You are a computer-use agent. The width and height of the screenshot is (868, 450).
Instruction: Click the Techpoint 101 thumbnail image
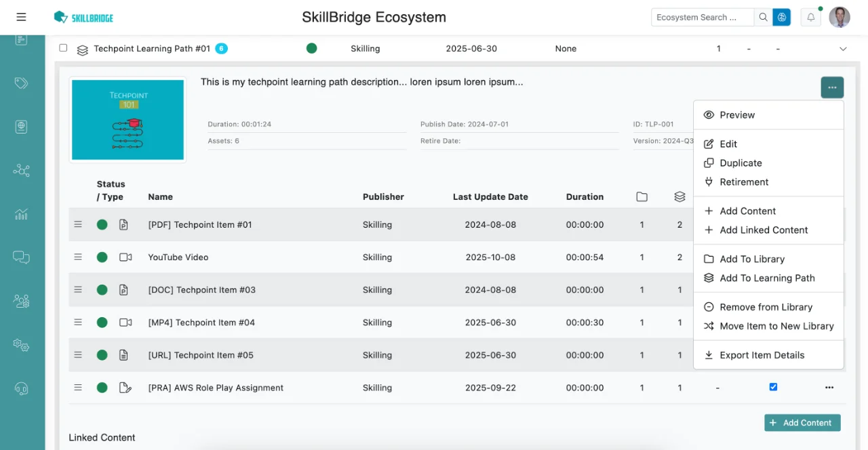(x=127, y=120)
